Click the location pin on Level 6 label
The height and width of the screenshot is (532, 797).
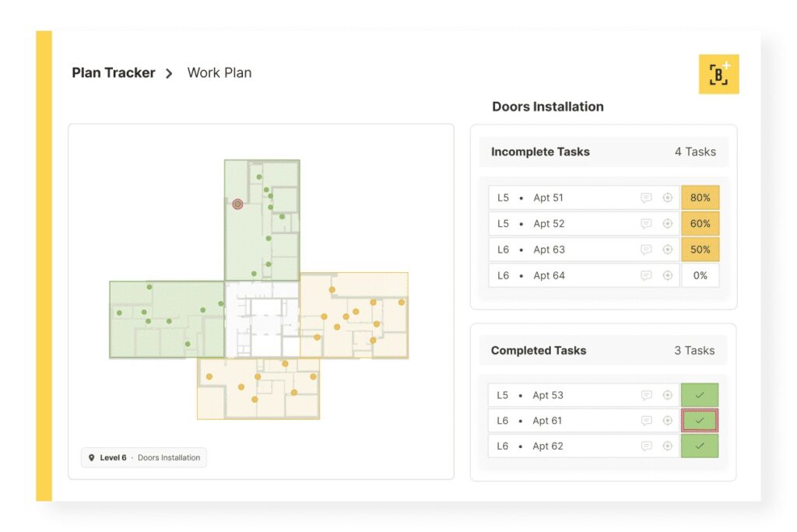92,458
